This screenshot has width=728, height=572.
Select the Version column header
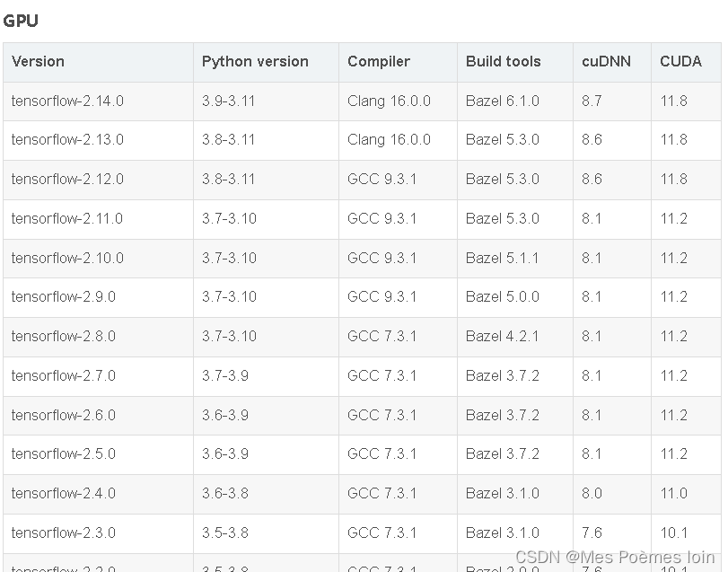(x=37, y=61)
